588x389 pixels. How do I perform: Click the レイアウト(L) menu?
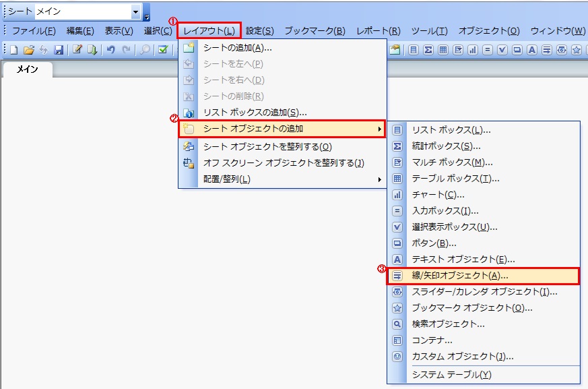click(x=209, y=31)
